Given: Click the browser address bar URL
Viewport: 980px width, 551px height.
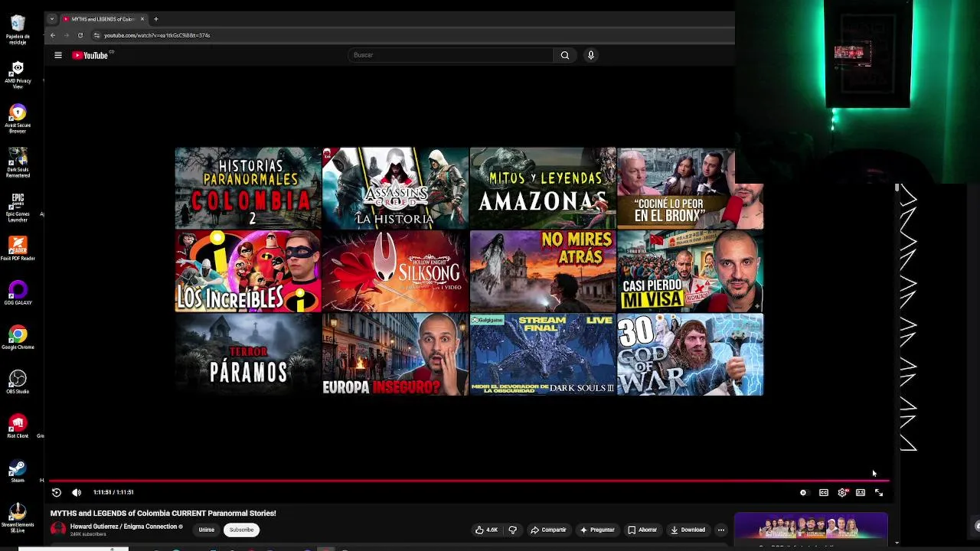Looking at the screenshot, I should click(x=157, y=35).
